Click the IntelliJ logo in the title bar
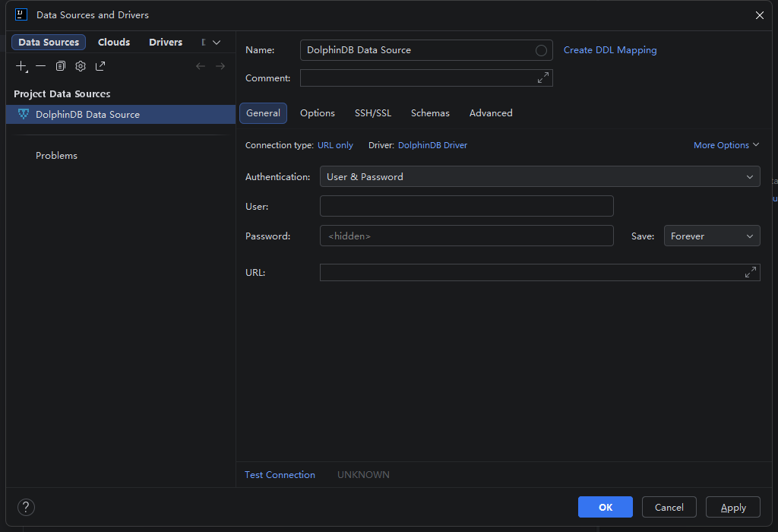The height and width of the screenshot is (532, 778). click(21, 14)
